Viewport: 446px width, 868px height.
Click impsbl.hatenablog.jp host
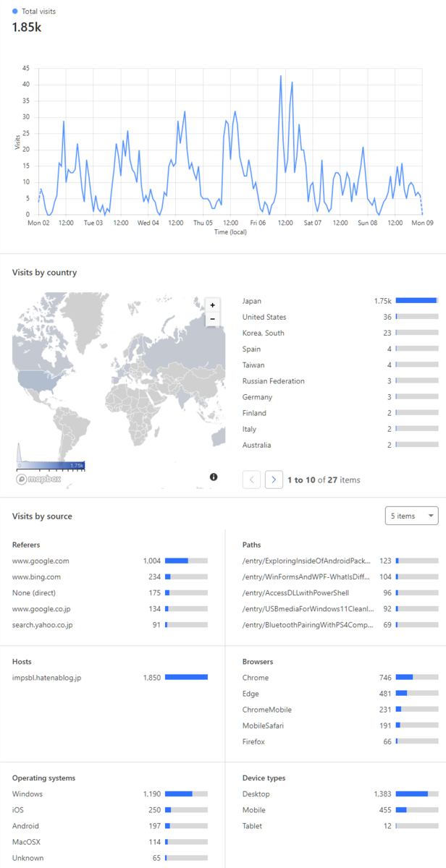click(46, 678)
